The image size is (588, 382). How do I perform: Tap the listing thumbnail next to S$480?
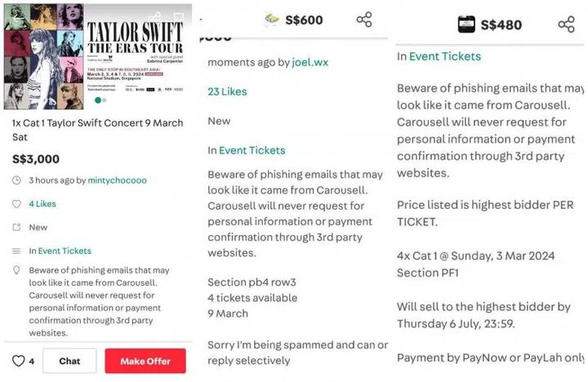(466, 24)
